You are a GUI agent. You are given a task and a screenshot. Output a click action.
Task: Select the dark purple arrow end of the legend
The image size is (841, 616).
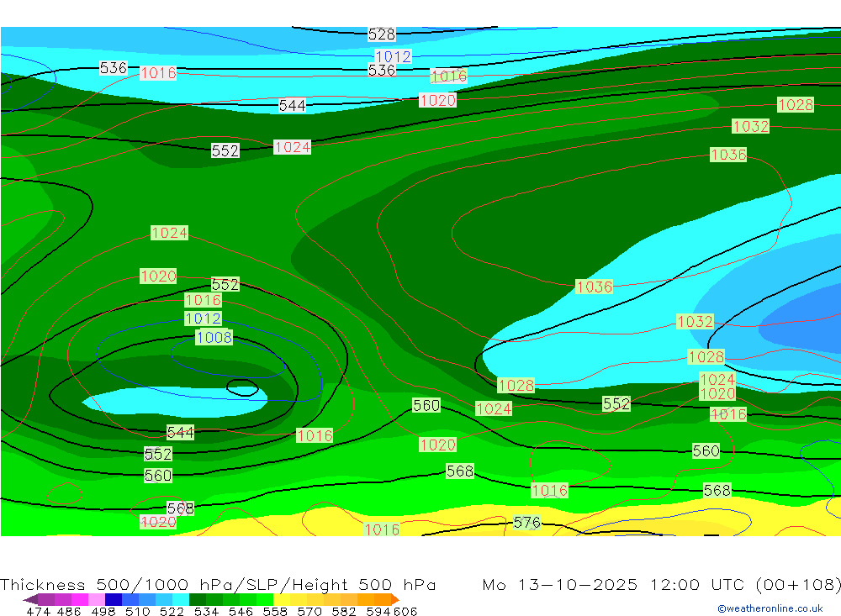[x=30, y=599]
